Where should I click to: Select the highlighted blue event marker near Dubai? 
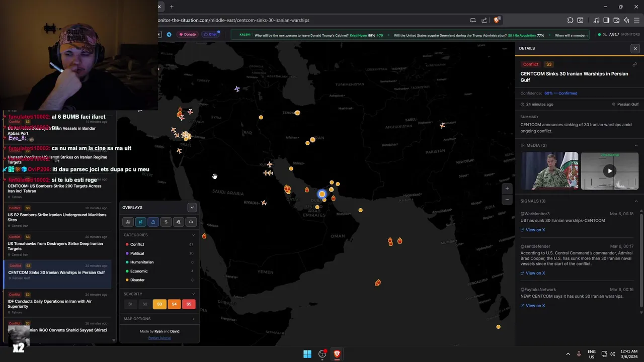pos(322,194)
